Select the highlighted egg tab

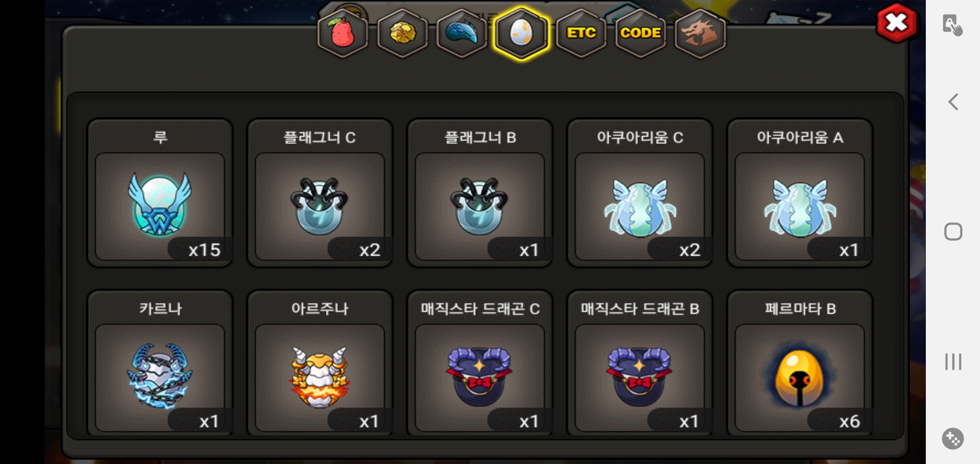(521, 33)
